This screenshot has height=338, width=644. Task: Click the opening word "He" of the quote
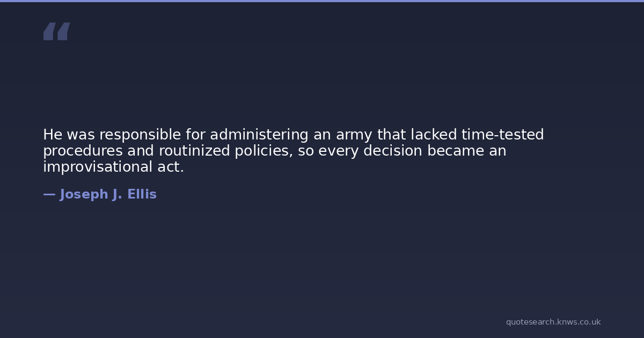tap(52, 135)
